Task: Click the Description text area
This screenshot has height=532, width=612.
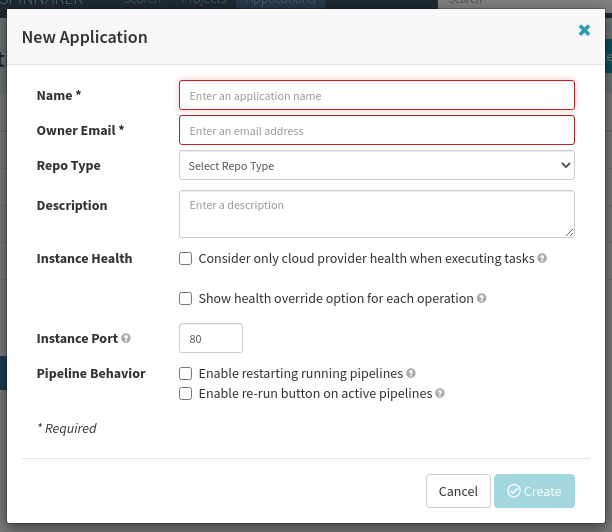Action: coord(376,214)
